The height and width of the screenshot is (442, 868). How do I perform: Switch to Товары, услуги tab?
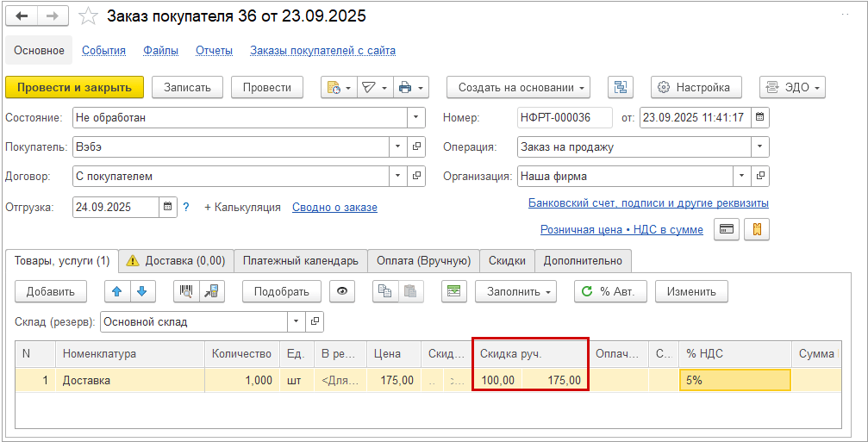62,260
